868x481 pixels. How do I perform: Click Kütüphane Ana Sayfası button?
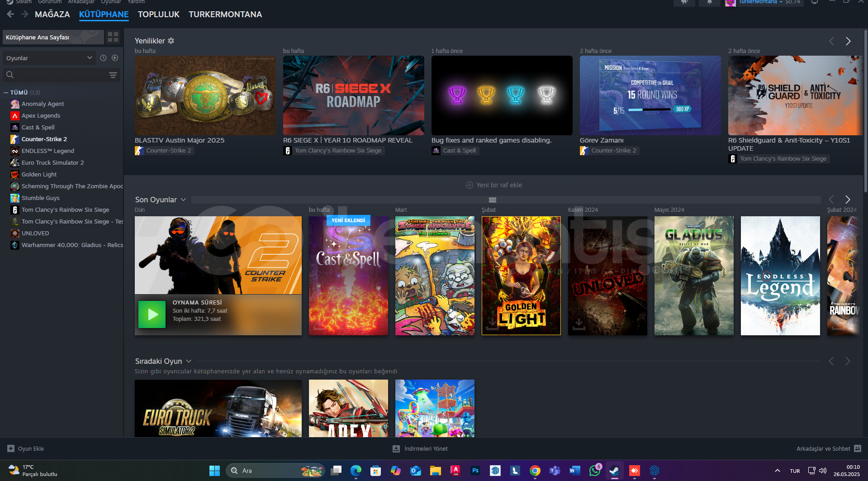[x=53, y=37]
